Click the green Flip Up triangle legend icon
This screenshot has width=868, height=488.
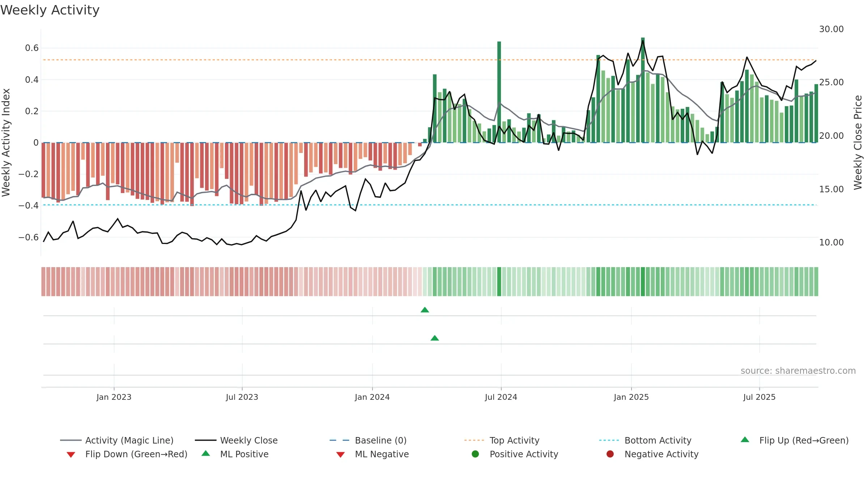pyautogui.click(x=745, y=440)
